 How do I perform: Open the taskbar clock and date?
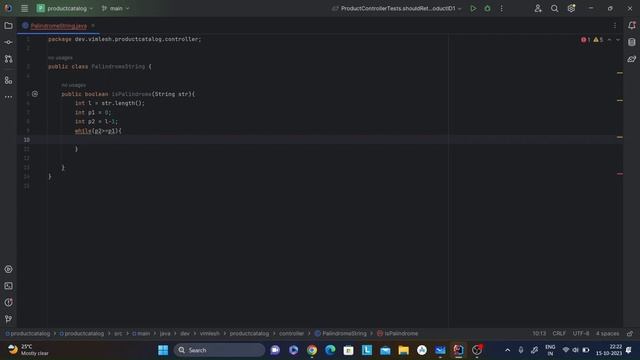click(609, 350)
